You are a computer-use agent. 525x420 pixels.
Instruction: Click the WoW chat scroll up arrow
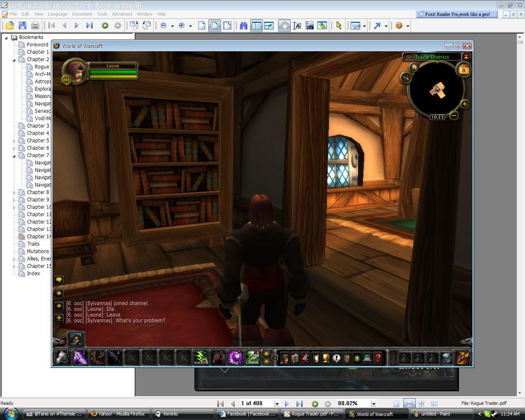pyautogui.click(x=59, y=293)
